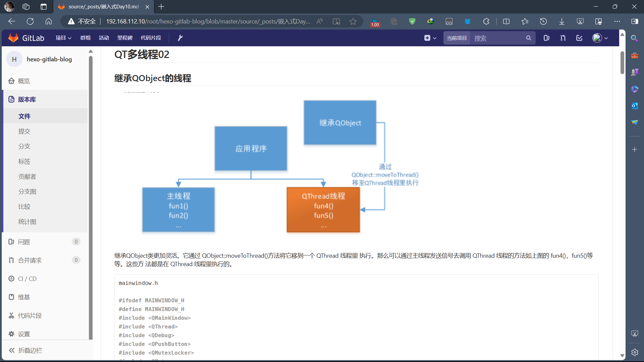Open issues icon in top navbar
The image size is (644, 362).
tap(546, 38)
